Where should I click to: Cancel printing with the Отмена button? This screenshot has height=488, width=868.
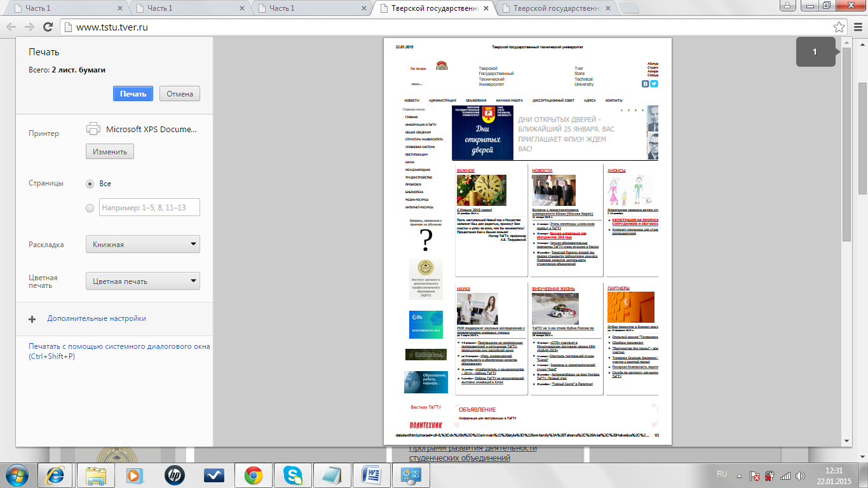[x=180, y=93]
